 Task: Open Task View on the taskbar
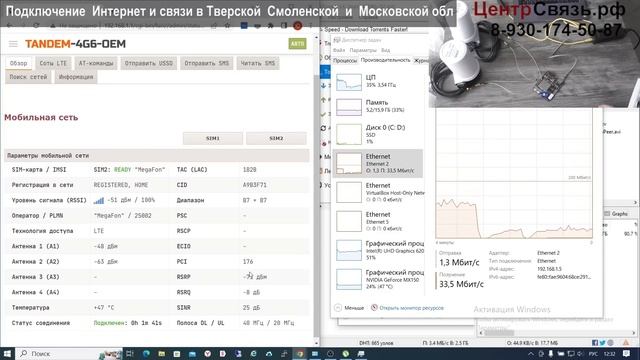point(130,353)
